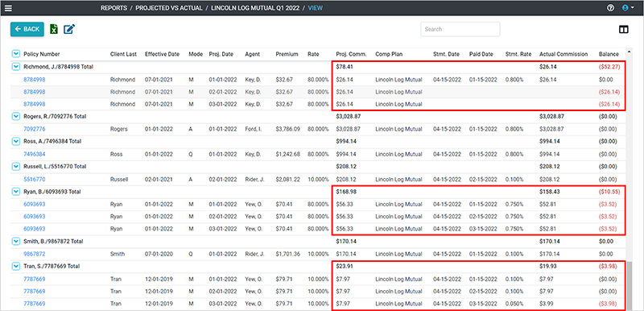Sort by Premium column header
Screen dimensions: 644x311
click(287, 54)
